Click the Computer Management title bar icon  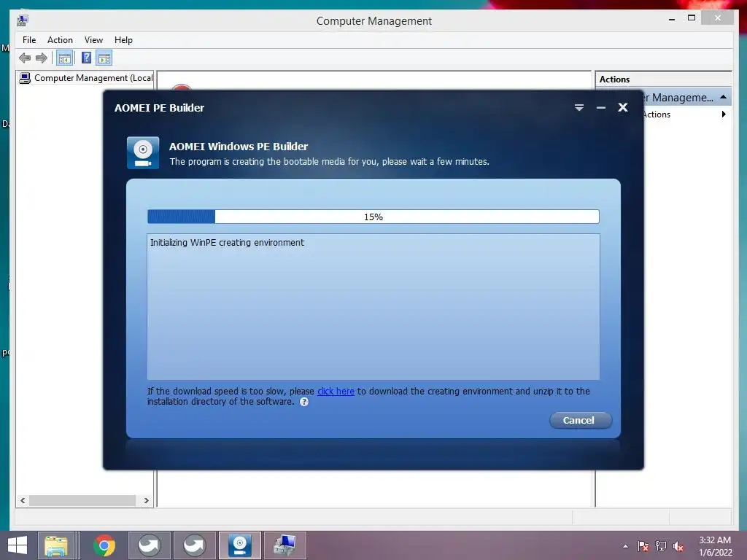click(23, 20)
